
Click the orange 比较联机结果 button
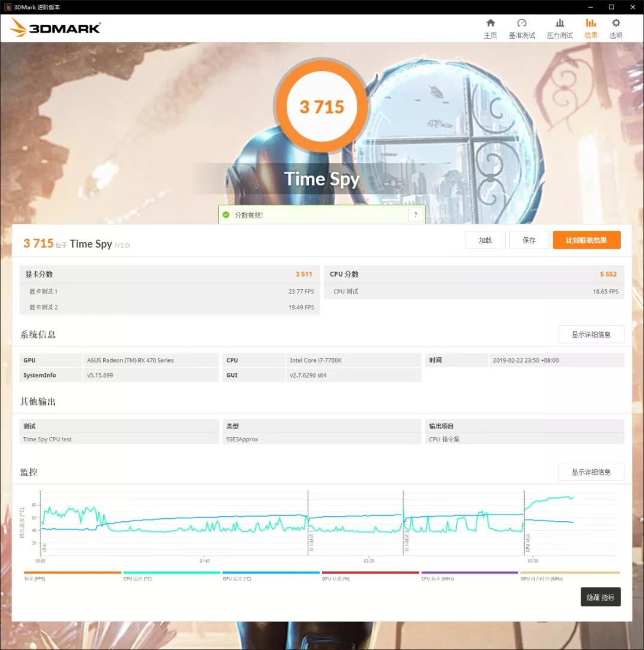586,240
